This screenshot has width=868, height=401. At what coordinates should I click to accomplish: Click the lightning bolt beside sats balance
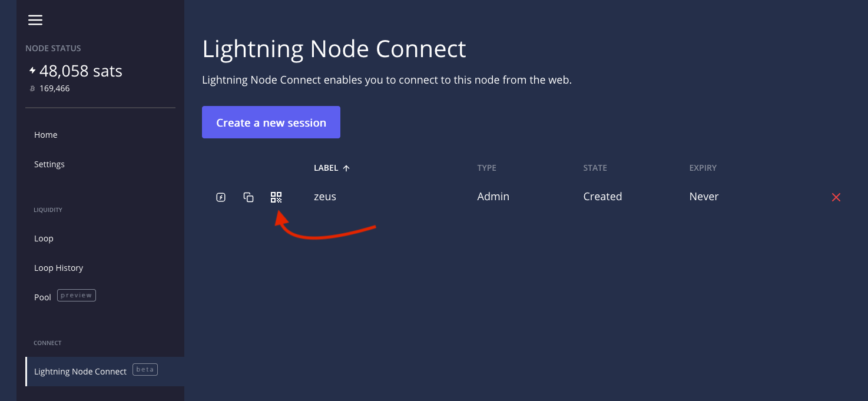(x=32, y=71)
